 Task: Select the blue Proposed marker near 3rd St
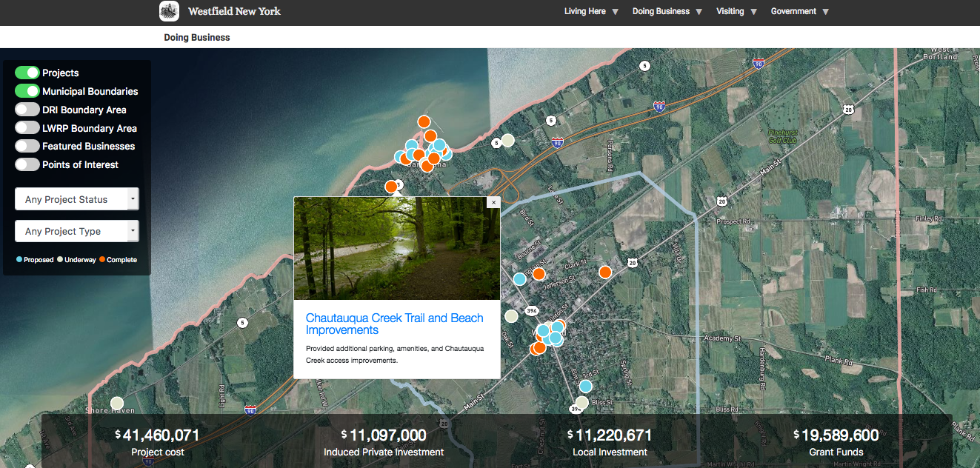(586, 386)
